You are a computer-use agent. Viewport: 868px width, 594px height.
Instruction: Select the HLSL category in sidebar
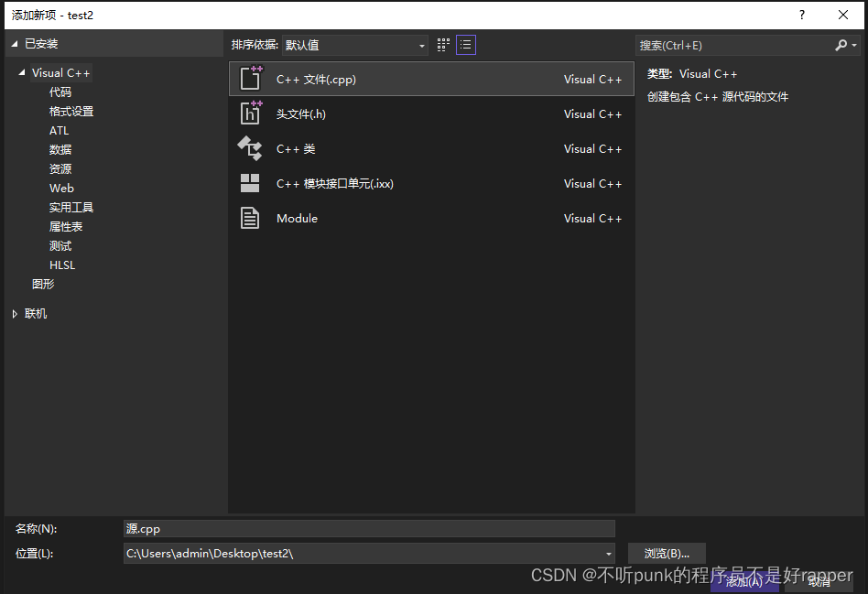coord(62,265)
